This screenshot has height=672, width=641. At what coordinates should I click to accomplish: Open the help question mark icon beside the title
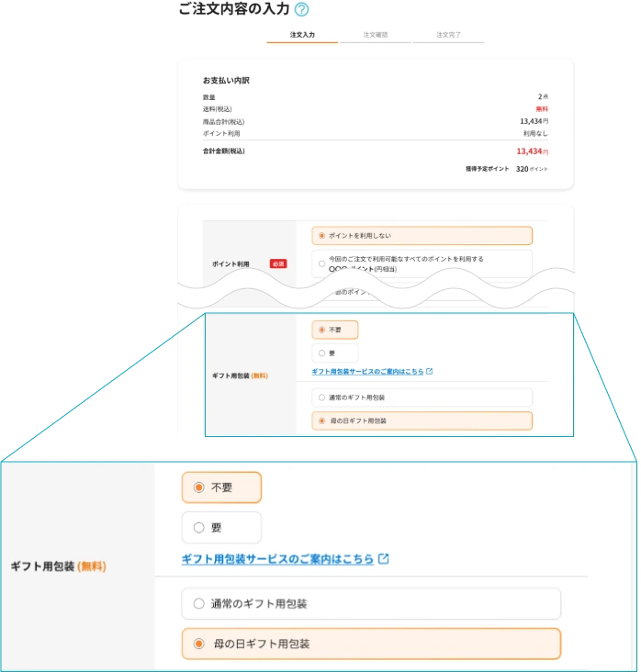[x=303, y=9]
